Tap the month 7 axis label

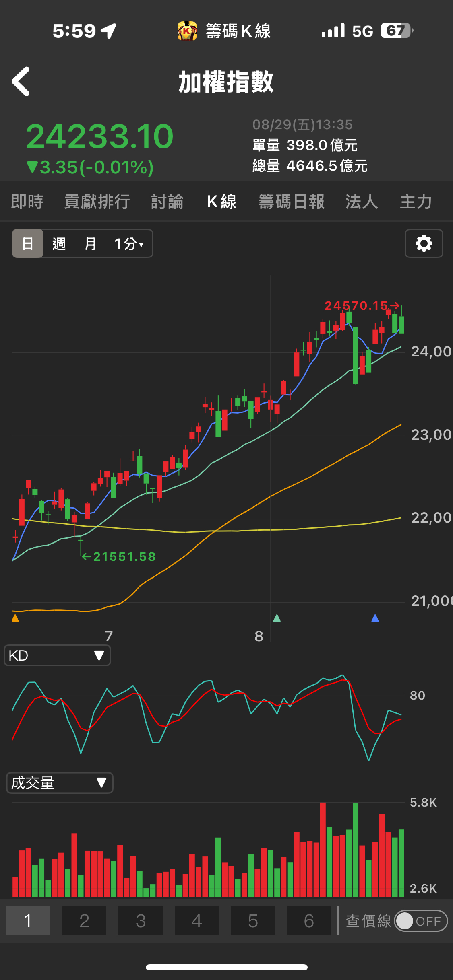109,636
